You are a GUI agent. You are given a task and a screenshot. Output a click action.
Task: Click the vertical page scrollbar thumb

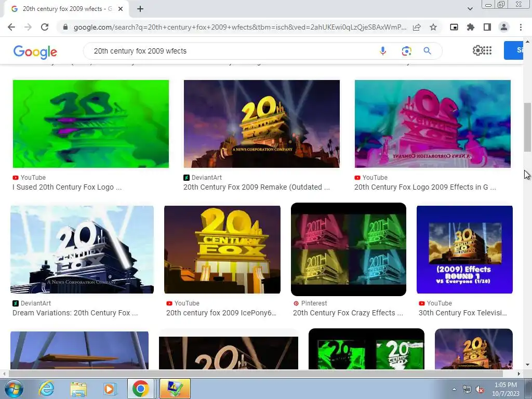(x=527, y=127)
